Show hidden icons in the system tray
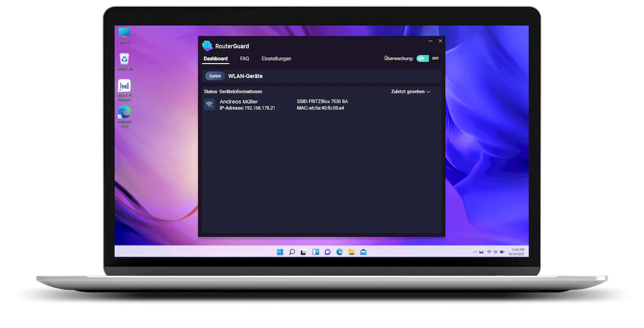The image size is (644, 328). click(x=475, y=252)
